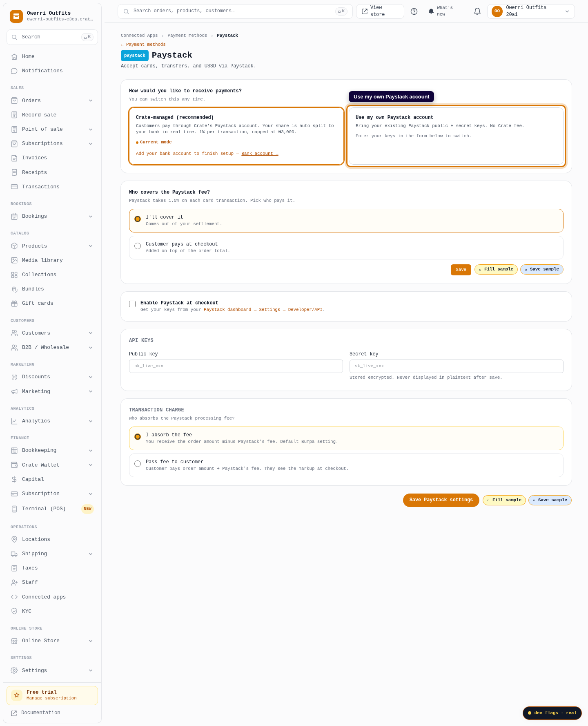Choose the Use my own Paystack account card
Image resolution: width=588 pixels, height=726 pixels.
[456, 136]
